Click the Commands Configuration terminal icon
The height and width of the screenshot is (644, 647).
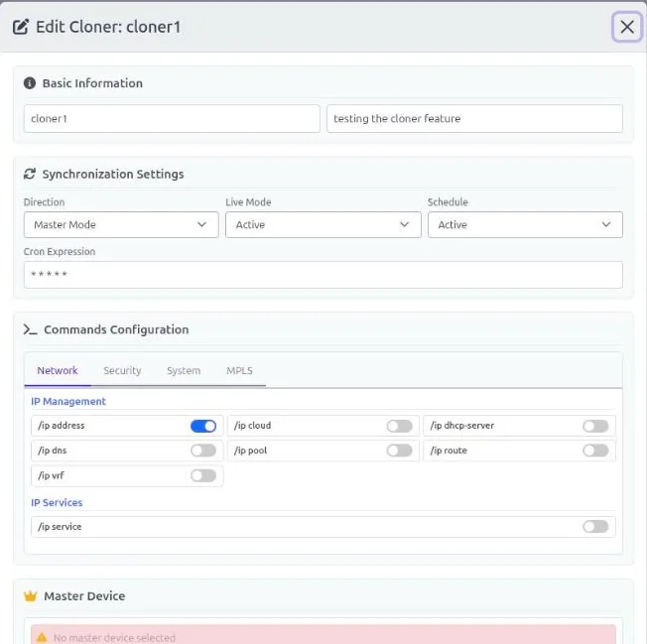coord(30,329)
